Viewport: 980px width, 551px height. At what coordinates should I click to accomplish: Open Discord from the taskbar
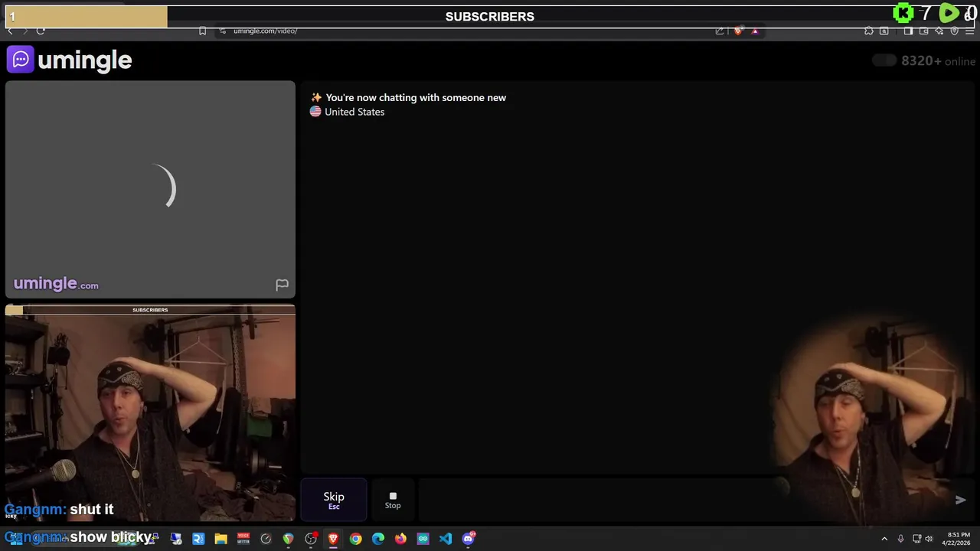tap(469, 539)
